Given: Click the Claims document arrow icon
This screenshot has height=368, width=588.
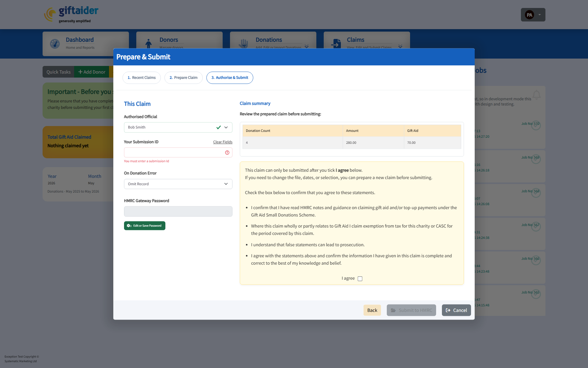Looking at the screenshot, I should pyautogui.click(x=336, y=43).
